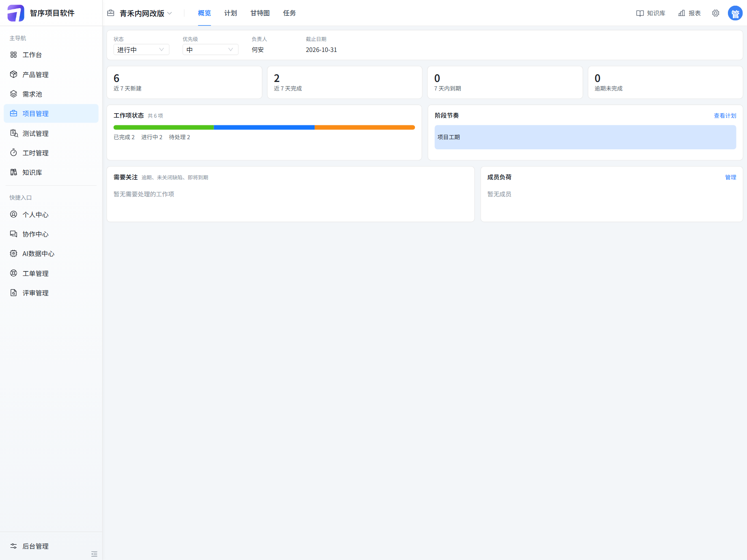747x560 pixels.
Task: Select 项目管理 briefcase icon in sidebar
Action: tap(13, 113)
